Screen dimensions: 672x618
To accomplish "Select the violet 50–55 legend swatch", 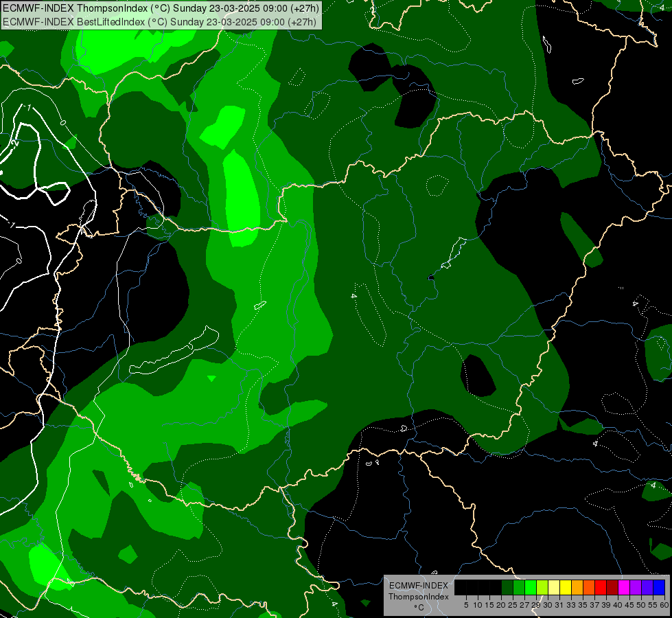I will [647, 587].
